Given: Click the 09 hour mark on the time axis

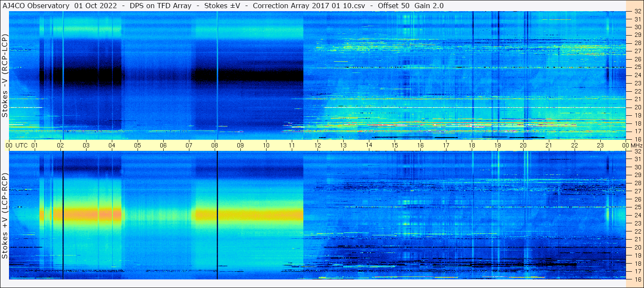Looking at the screenshot, I should pos(240,145).
